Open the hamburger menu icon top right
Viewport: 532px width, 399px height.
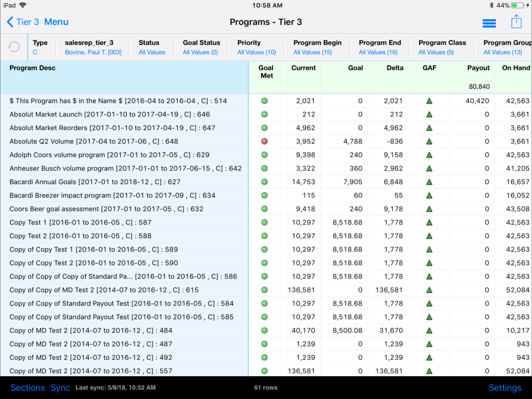[x=488, y=23]
